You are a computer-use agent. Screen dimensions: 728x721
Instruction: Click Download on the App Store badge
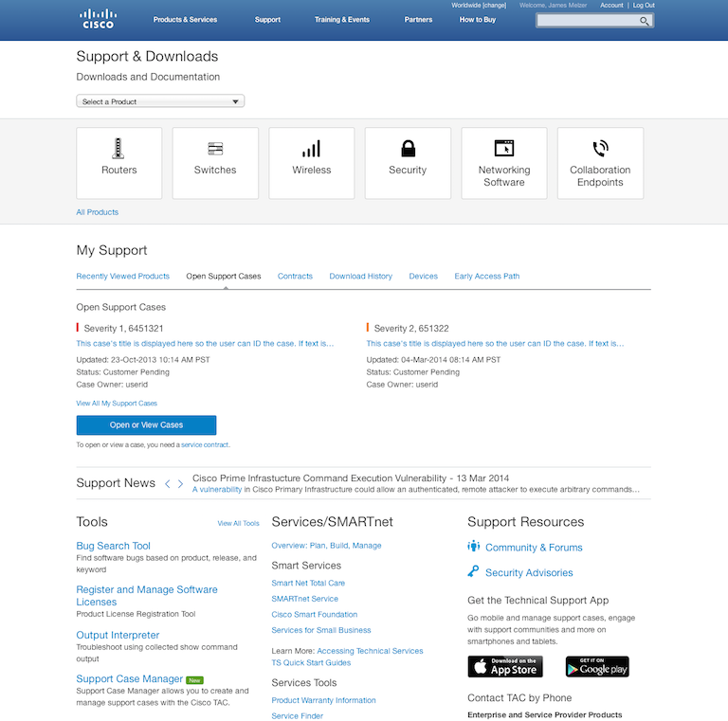(x=505, y=667)
